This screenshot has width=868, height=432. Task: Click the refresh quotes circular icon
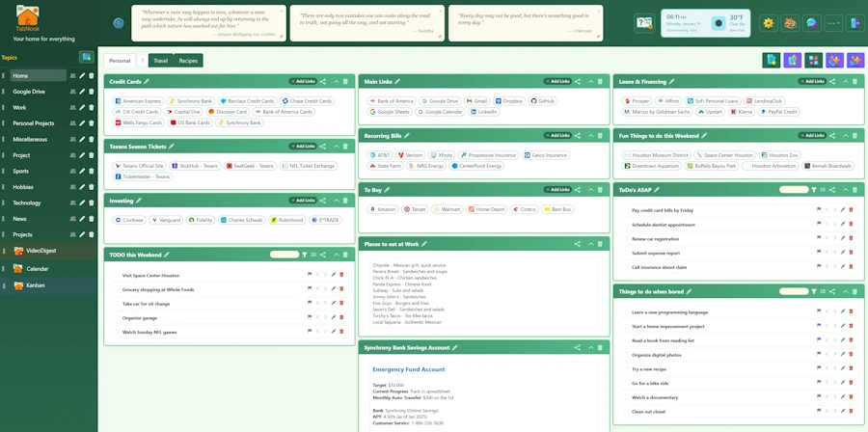[119, 23]
